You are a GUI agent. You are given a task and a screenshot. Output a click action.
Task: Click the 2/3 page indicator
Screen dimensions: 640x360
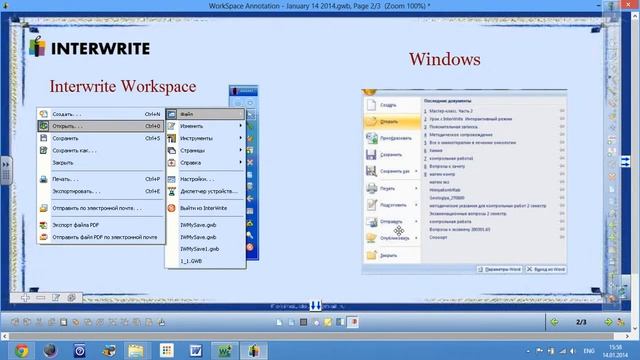581,322
